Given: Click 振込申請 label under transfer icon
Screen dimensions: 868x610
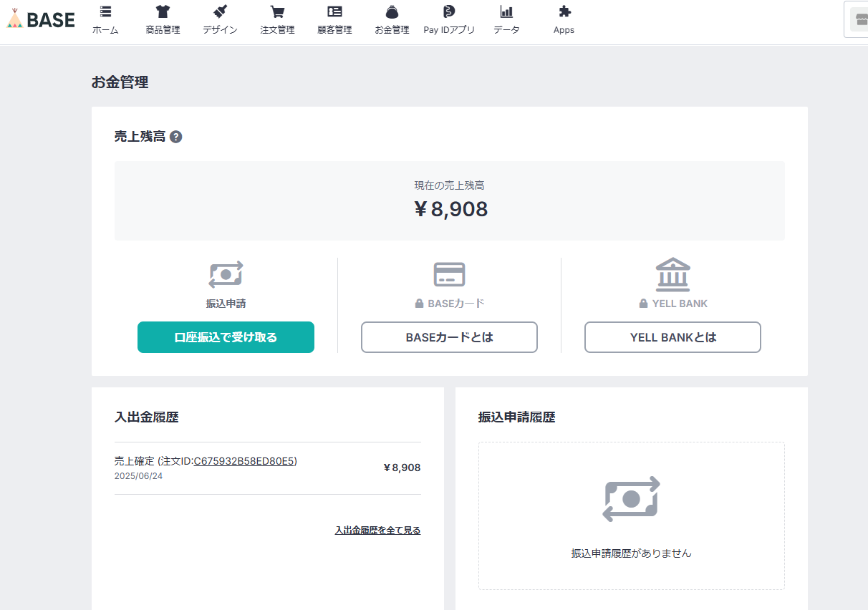Looking at the screenshot, I should pos(226,304).
